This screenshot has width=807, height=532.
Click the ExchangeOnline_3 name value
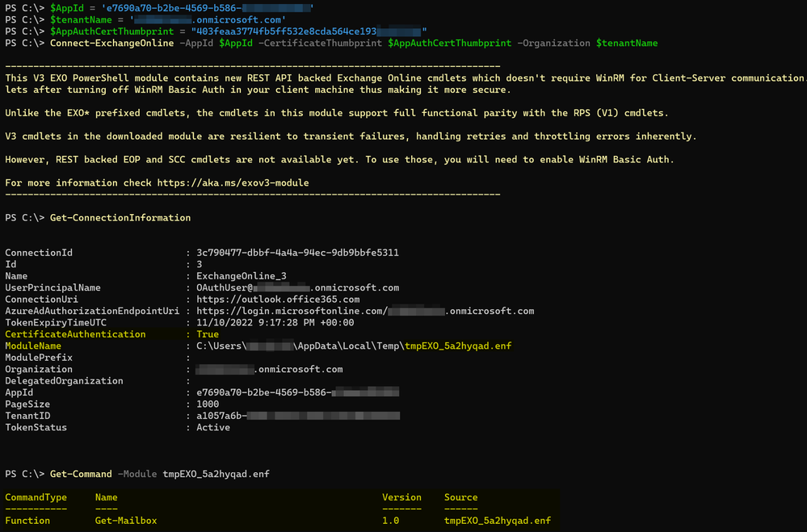(242, 276)
